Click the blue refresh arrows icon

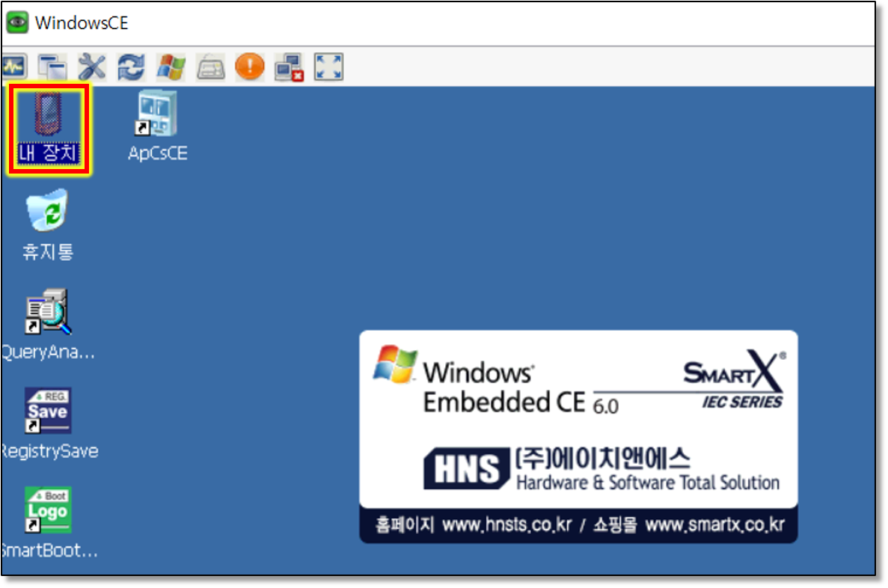click(132, 67)
